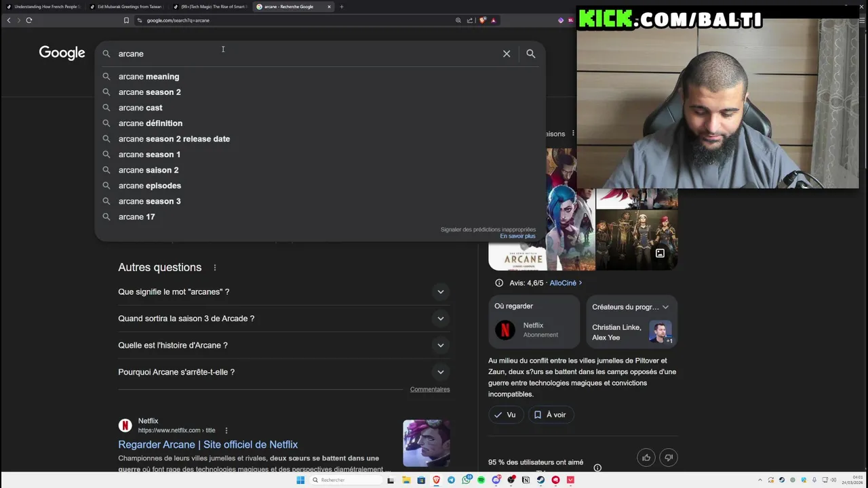Click the Commentaires link
This screenshot has width=868, height=488.
[430, 389]
